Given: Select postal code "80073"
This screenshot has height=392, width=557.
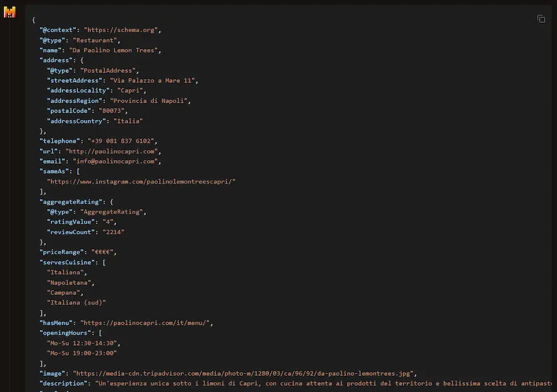Looking at the screenshot, I should [111, 111].
